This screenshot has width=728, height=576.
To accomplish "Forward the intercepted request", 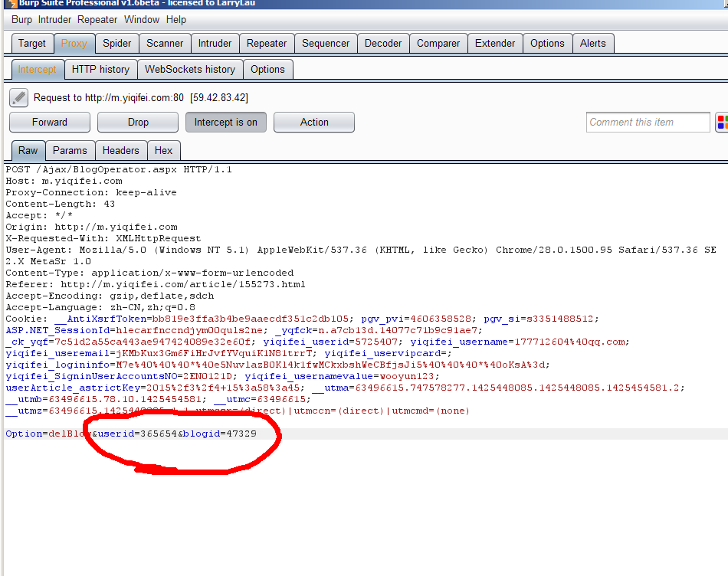I will [50, 122].
